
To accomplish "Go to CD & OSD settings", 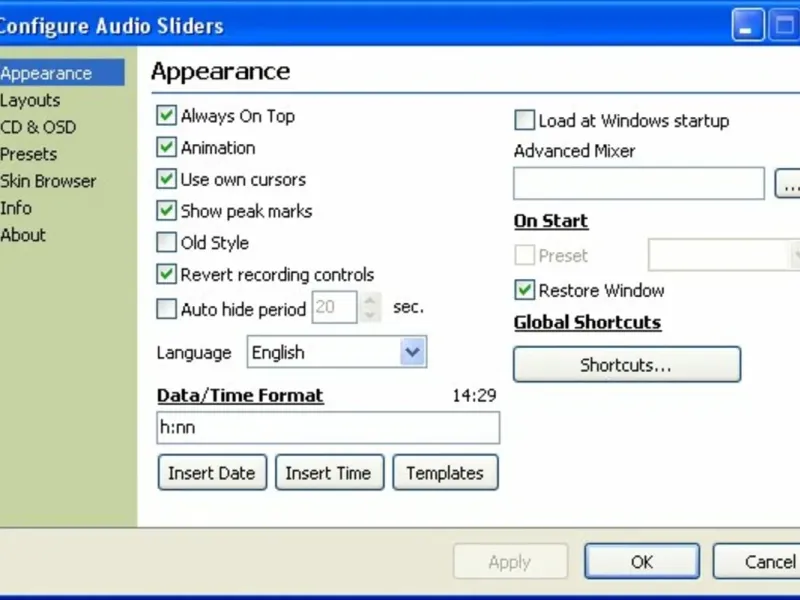I will (x=38, y=127).
